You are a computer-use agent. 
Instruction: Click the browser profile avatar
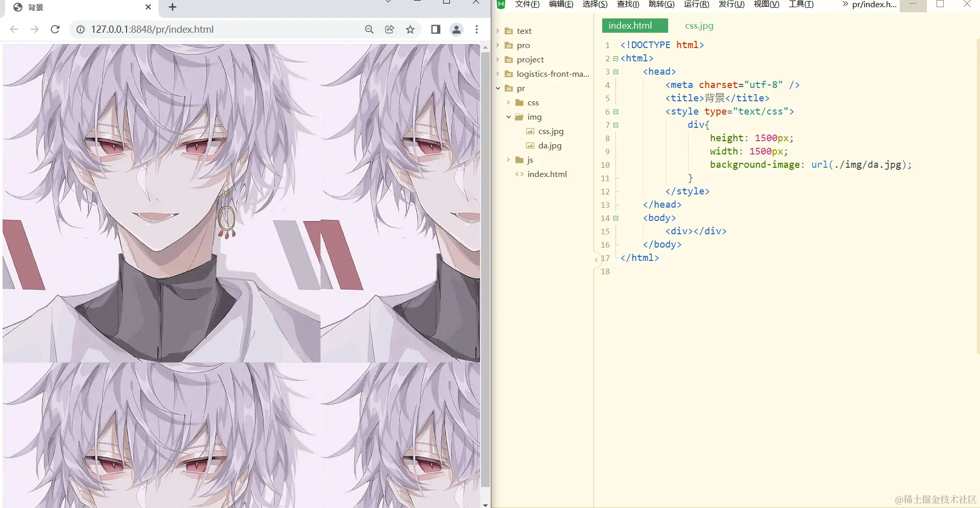point(457,29)
